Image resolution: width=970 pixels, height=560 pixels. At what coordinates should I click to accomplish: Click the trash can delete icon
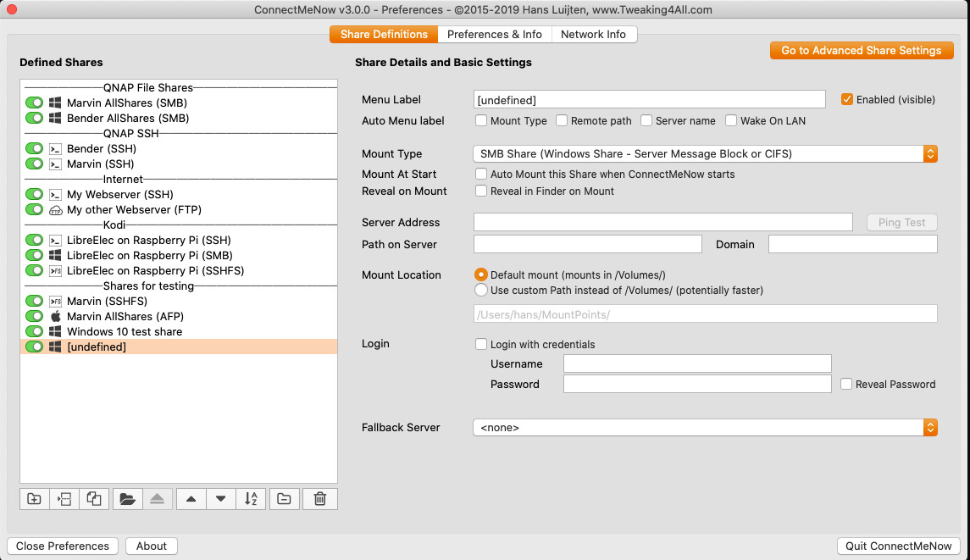coord(320,499)
